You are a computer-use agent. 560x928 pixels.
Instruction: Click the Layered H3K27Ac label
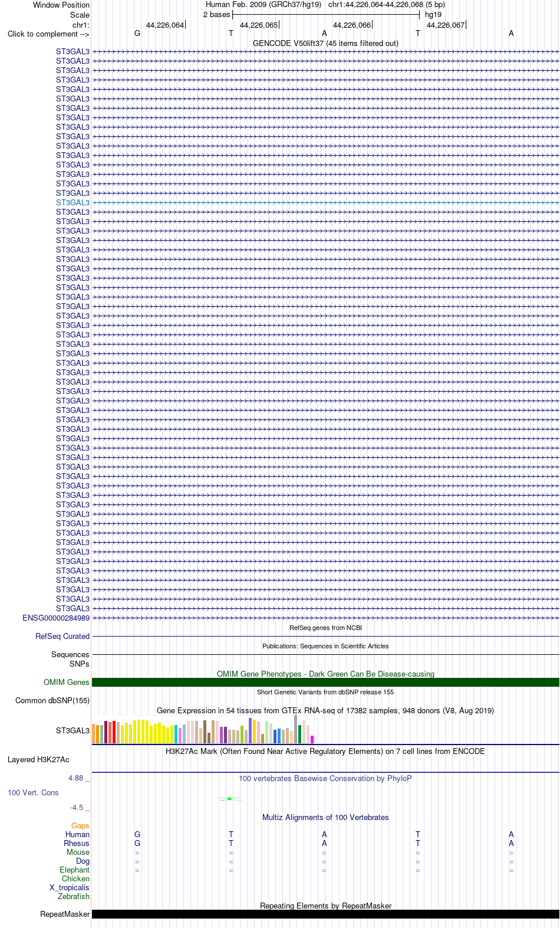tap(38, 759)
